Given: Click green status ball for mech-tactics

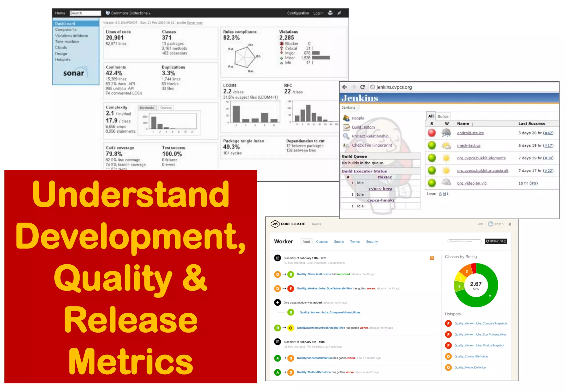Looking at the screenshot, I should pos(432,145).
